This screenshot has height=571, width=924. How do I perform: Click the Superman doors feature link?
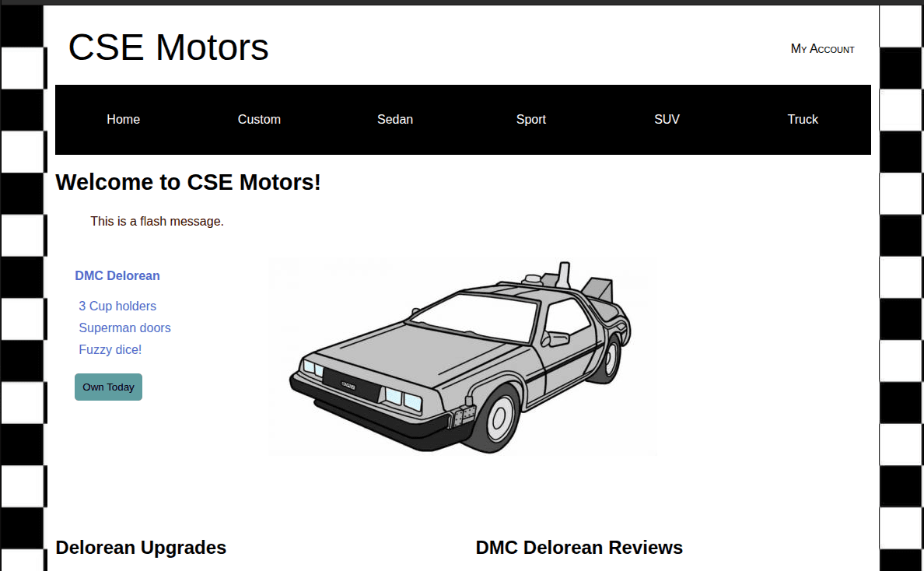coord(124,328)
